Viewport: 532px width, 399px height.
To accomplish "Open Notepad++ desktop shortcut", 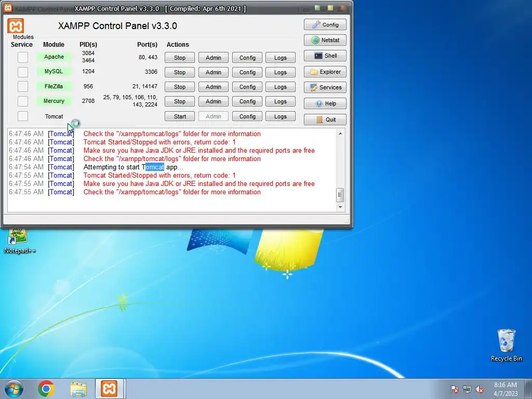I will tap(20, 241).
